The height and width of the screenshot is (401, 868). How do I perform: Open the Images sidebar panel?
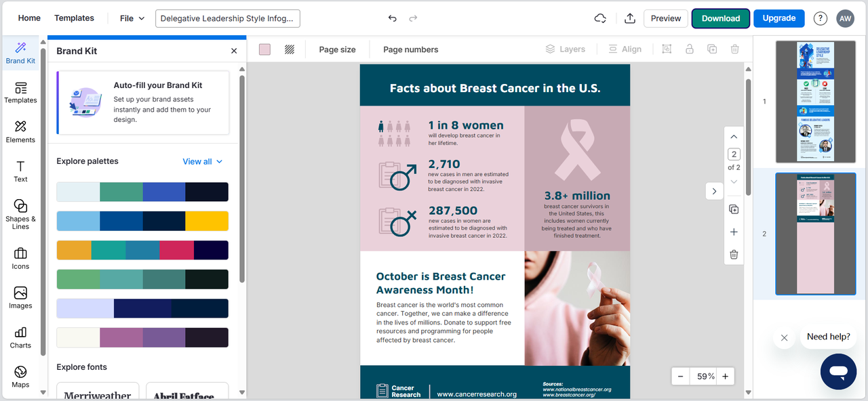[x=20, y=298]
